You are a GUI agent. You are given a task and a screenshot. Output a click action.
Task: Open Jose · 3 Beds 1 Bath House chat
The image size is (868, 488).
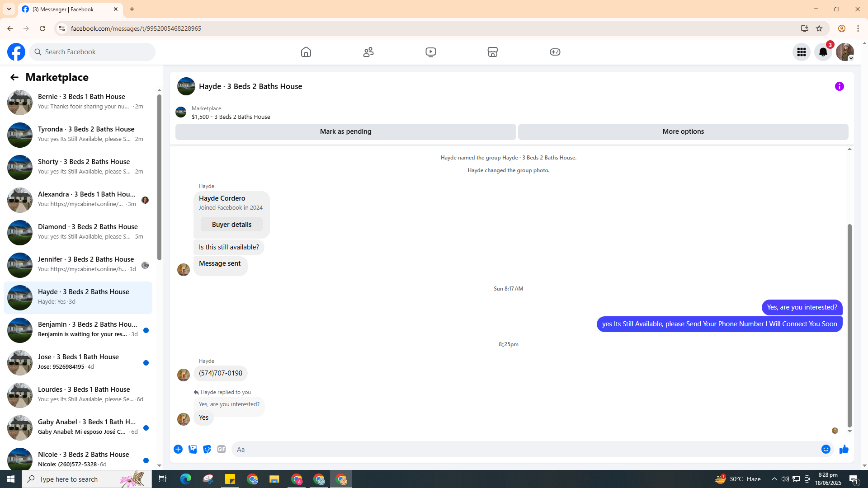(x=78, y=363)
